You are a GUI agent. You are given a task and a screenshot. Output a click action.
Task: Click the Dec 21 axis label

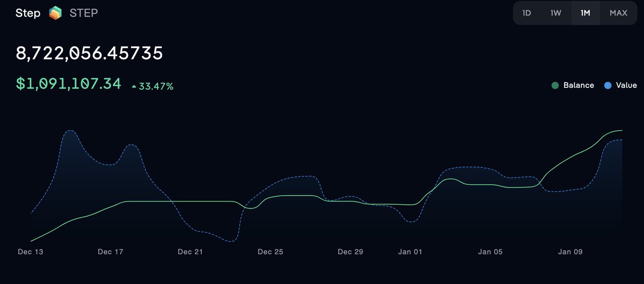191,252
